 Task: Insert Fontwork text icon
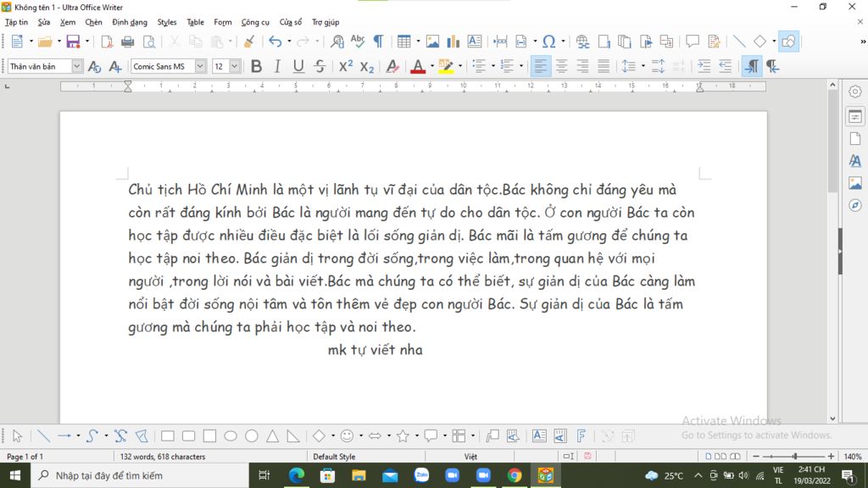581,436
